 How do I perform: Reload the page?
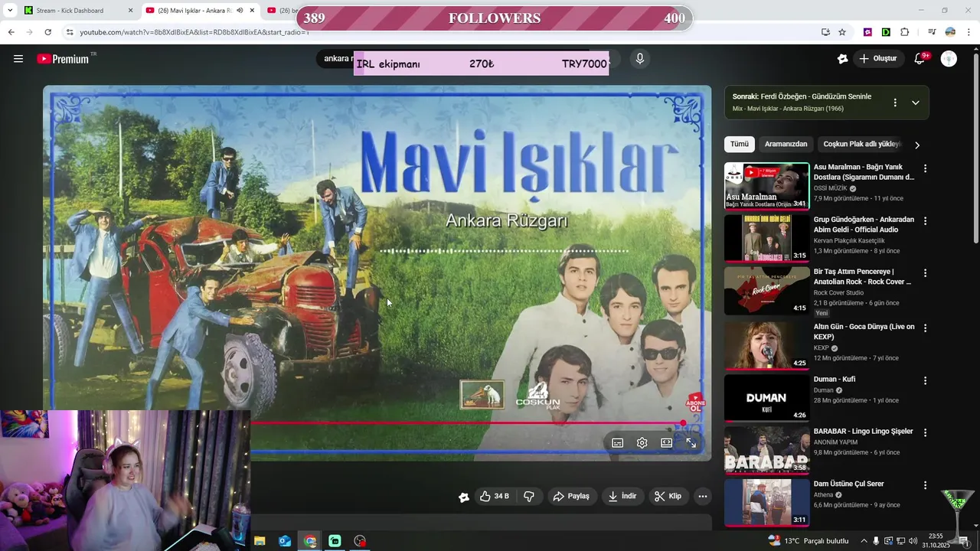tap(47, 32)
